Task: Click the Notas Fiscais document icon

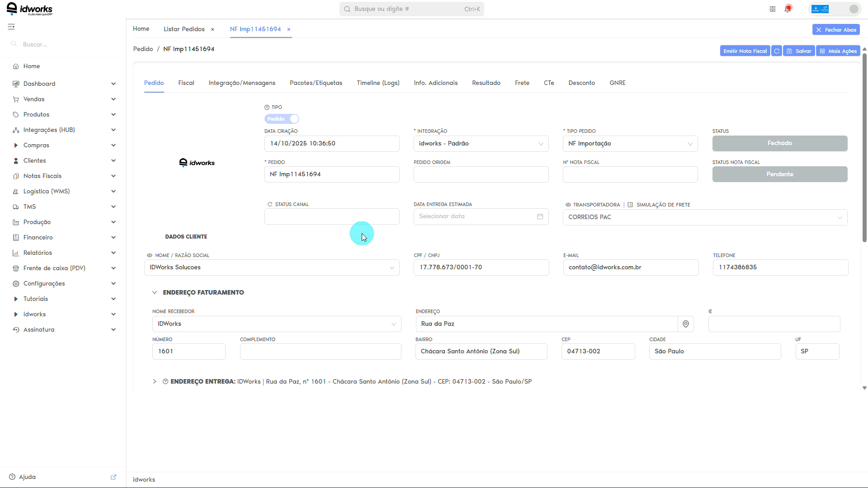Action: click(x=16, y=176)
